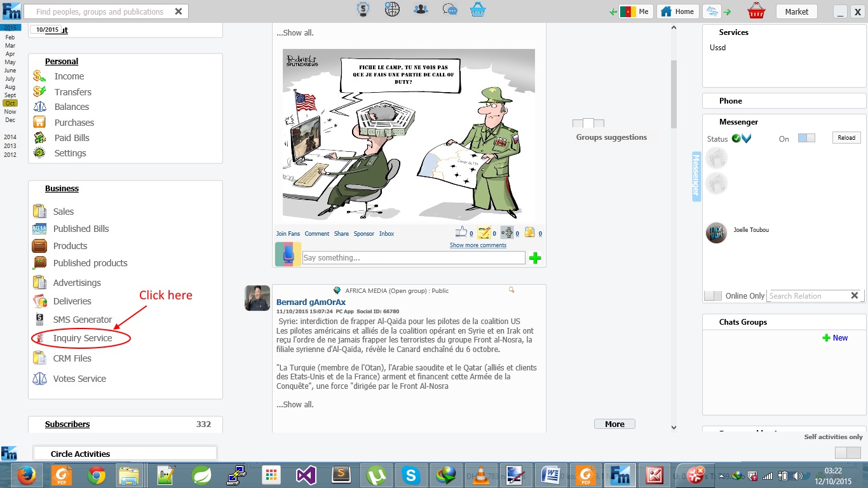Open Settings in Personal menu
This screenshot has height=488, width=868.
pyautogui.click(x=70, y=153)
